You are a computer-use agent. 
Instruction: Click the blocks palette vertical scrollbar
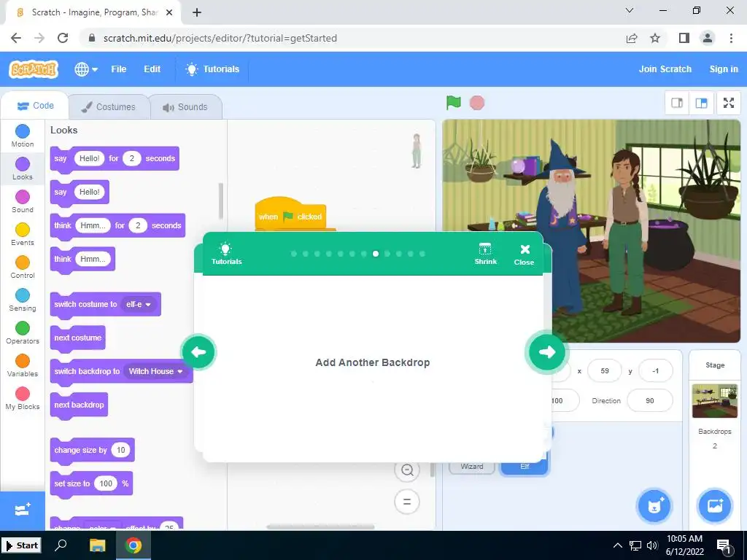[x=220, y=201]
